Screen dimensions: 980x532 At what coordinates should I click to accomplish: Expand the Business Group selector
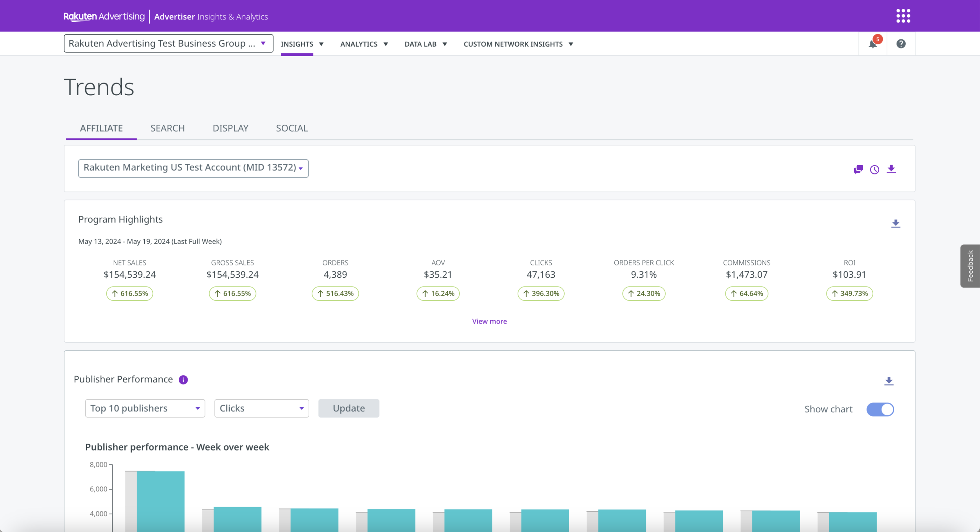click(x=168, y=44)
